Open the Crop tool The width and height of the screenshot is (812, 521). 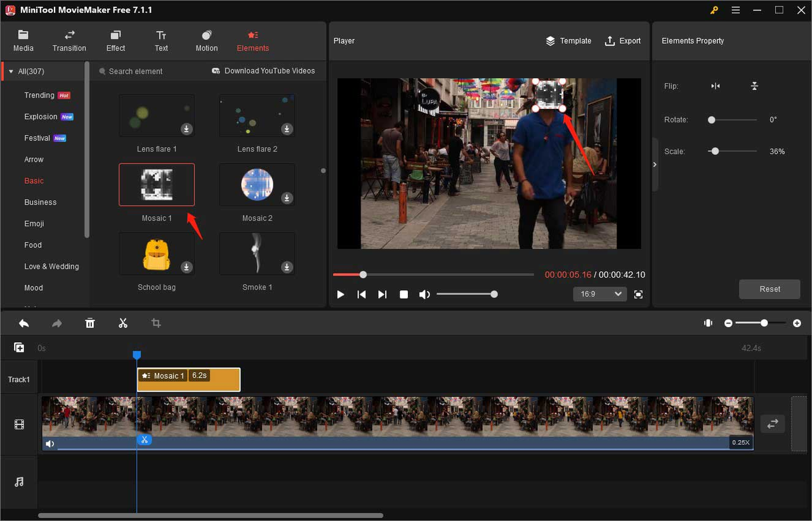tap(156, 323)
